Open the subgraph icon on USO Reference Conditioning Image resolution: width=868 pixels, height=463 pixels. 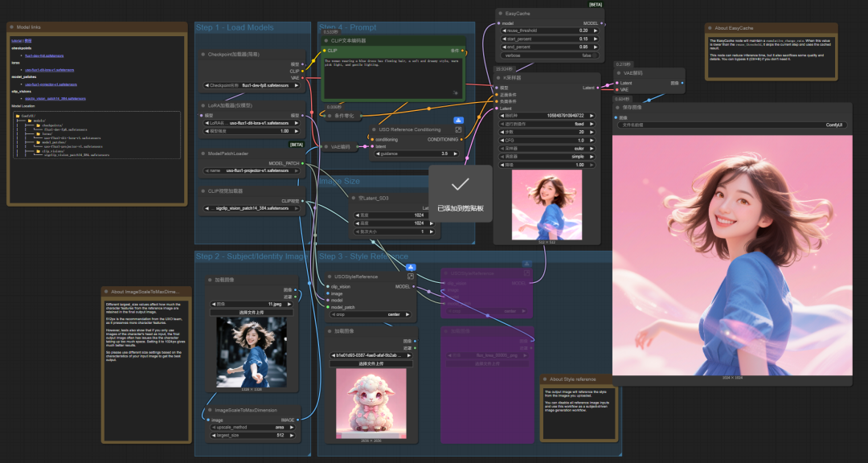[458, 129]
